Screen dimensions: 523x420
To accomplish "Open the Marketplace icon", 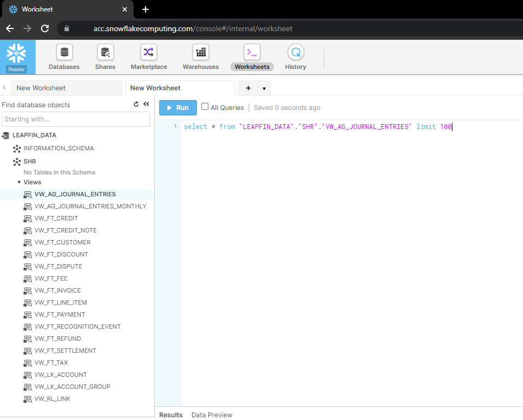I will pos(149,52).
